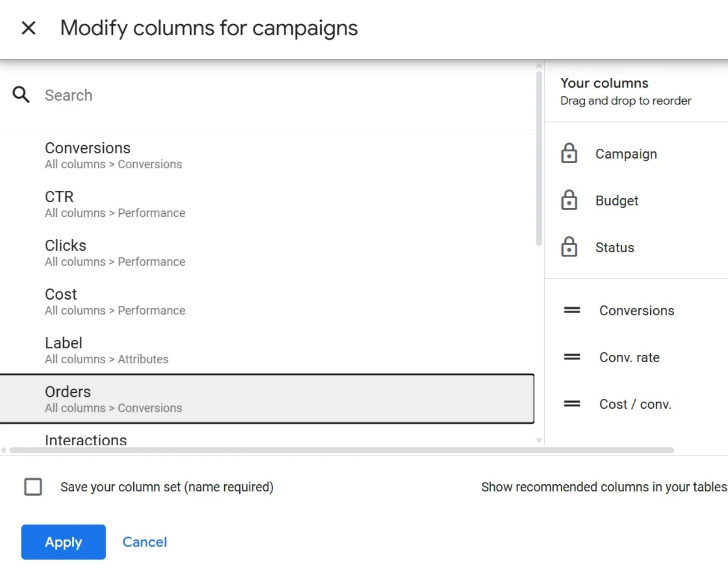
Task: Cancel the column modifications
Action: 145,542
